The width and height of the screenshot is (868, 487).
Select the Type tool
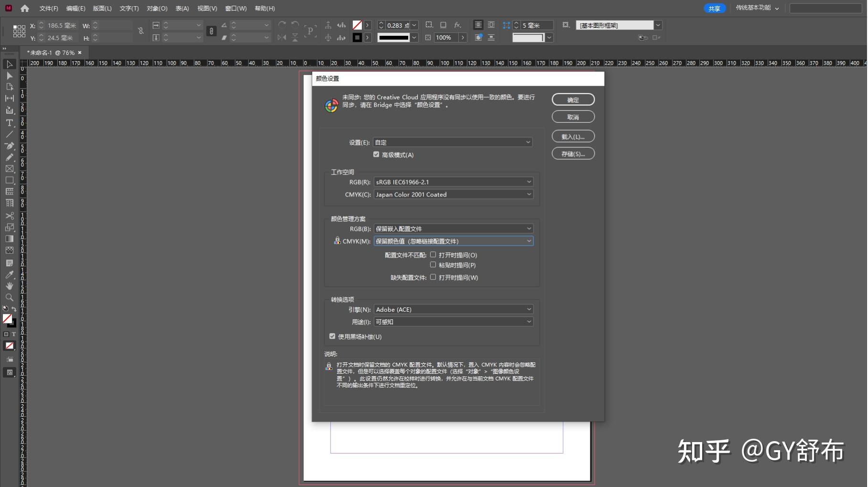coord(9,123)
